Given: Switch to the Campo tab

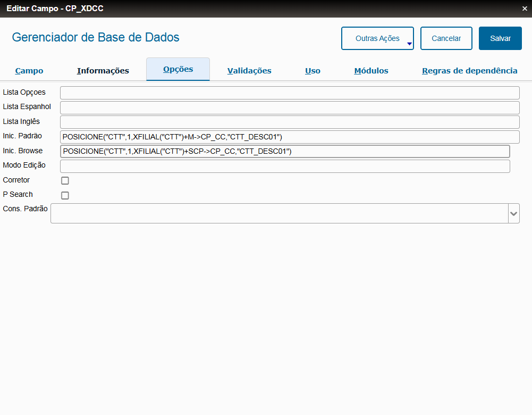Looking at the screenshot, I should pyautogui.click(x=29, y=71).
